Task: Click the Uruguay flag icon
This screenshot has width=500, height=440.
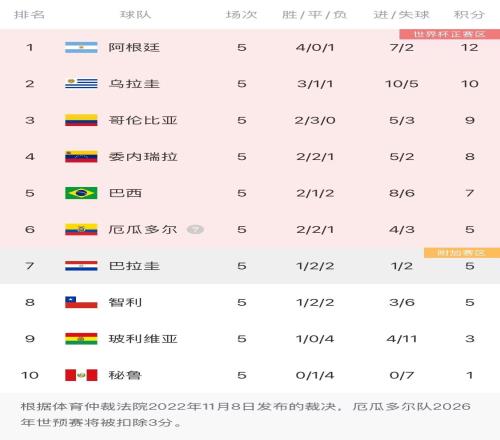Action: (x=81, y=84)
